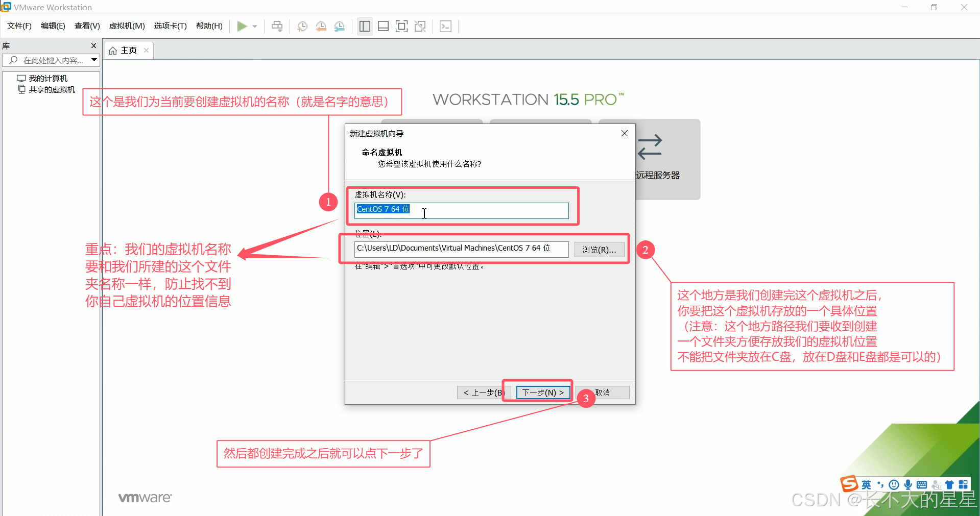Click the 虚拟机名称 text field
980x516 pixels.
point(462,210)
